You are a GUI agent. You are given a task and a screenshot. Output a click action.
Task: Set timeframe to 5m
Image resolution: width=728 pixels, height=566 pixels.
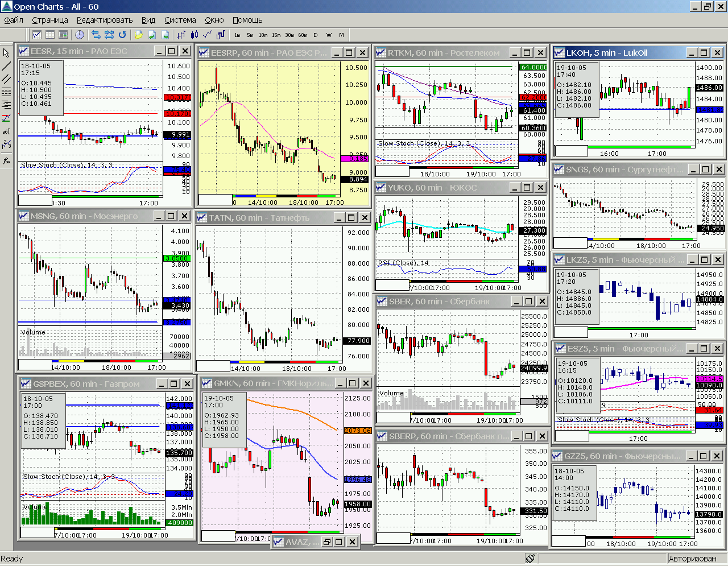coord(250,35)
